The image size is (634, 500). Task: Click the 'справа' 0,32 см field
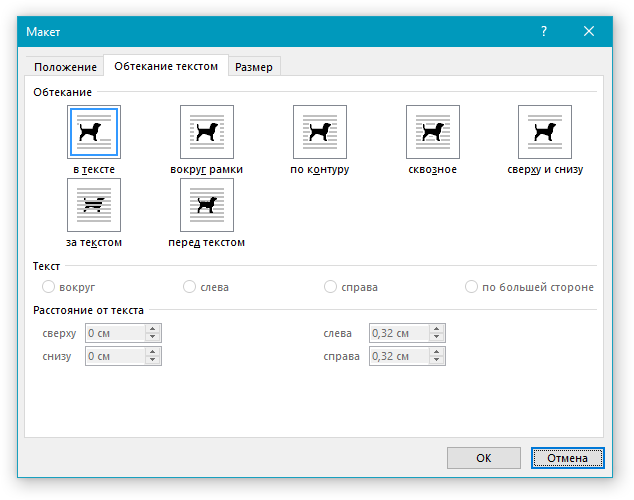point(399,356)
